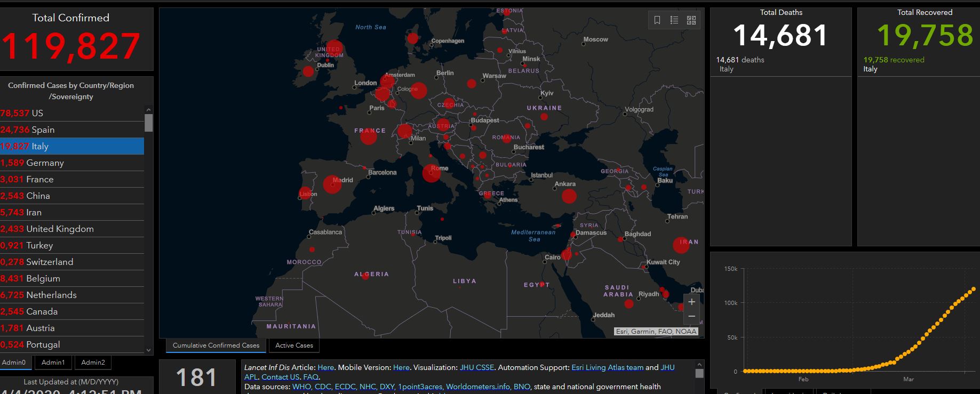Open the Mobile Version 'Here' link
The height and width of the screenshot is (394, 980).
click(x=401, y=367)
